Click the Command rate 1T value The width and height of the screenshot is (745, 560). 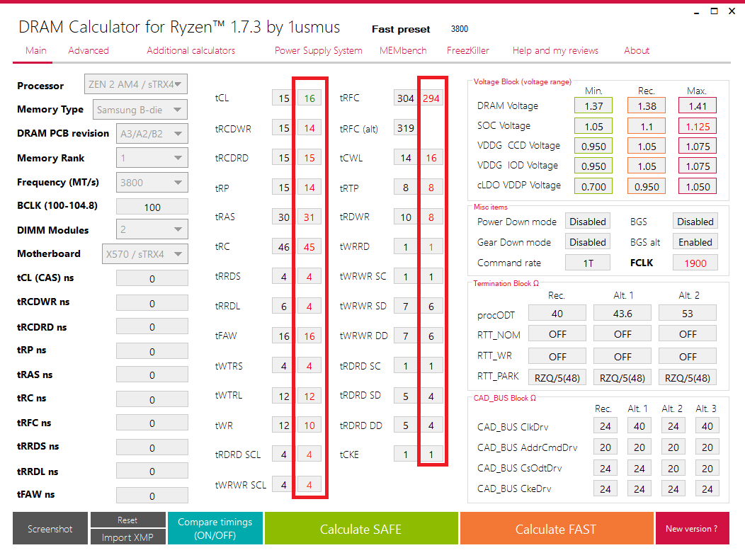[588, 263]
